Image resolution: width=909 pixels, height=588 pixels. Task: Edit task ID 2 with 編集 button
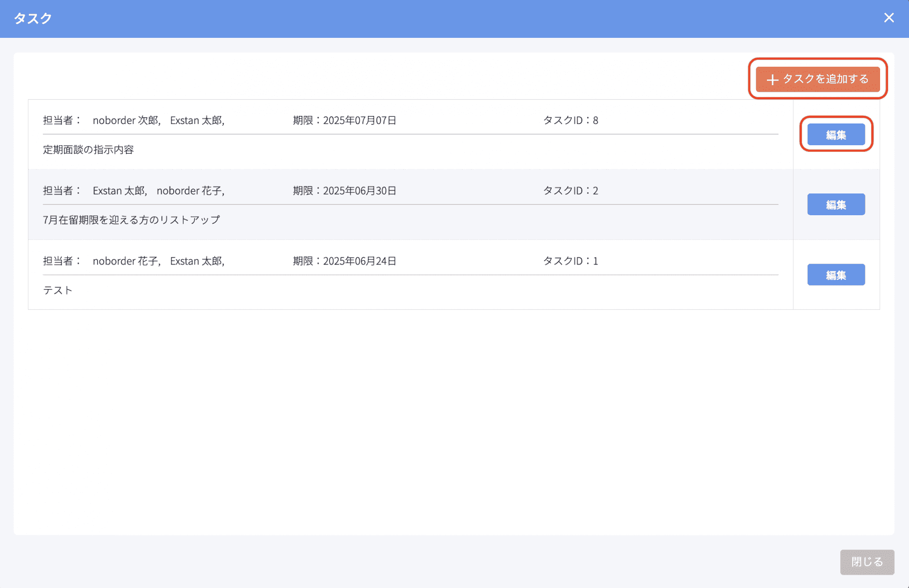coord(836,204)
